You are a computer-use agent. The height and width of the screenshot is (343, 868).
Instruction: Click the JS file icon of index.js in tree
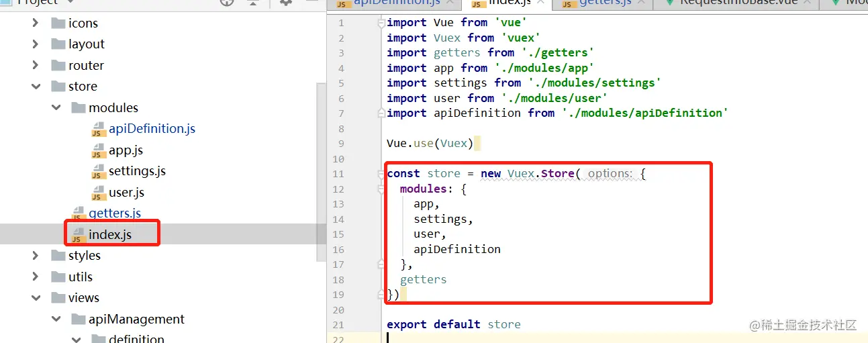(79, 235)
